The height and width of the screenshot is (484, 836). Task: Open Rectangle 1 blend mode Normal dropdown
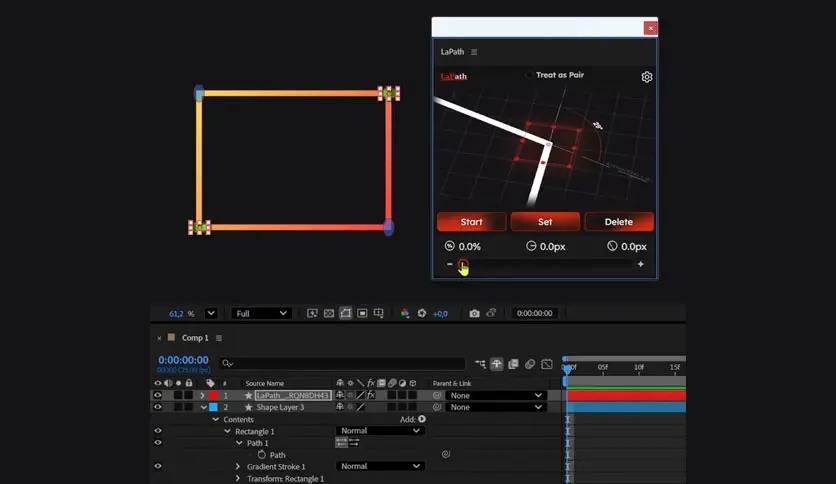(380, 431)
